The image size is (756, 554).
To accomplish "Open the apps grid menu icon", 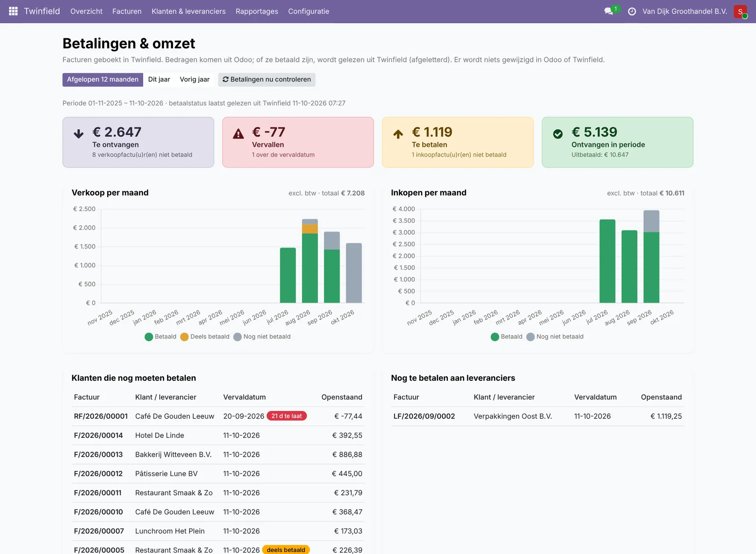I will 13,11.
